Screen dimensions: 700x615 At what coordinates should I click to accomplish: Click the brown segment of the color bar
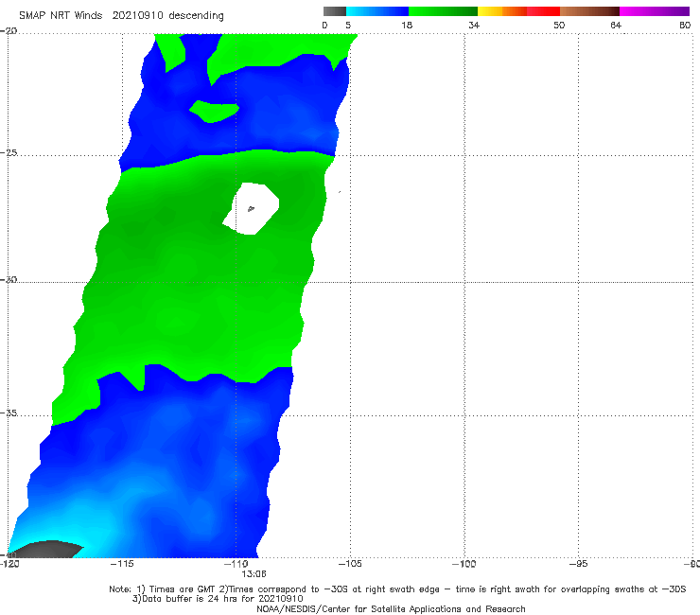point(589,11)
